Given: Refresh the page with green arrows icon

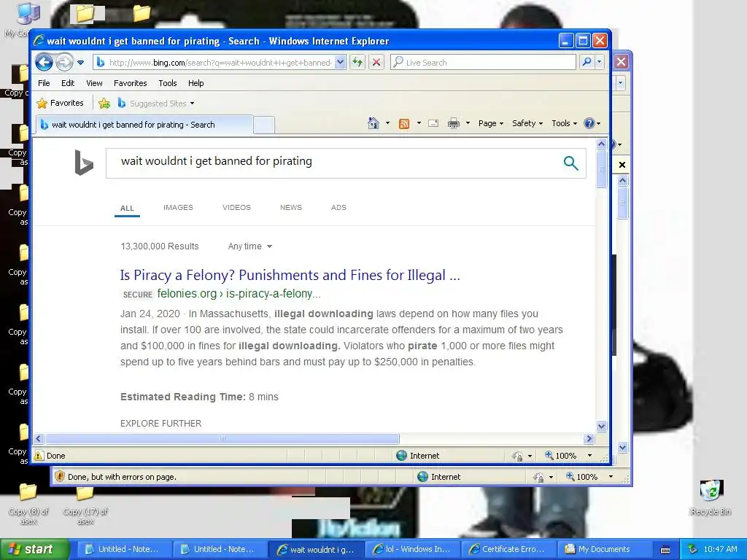Looking at the screenshot, I should (x=357, y=63).
